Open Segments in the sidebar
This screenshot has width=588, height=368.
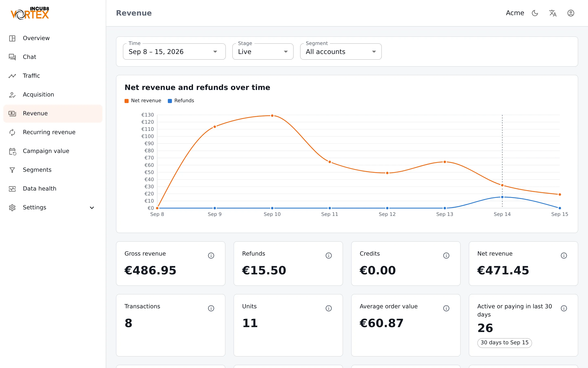pyautogui.click(x=53, y=170)
